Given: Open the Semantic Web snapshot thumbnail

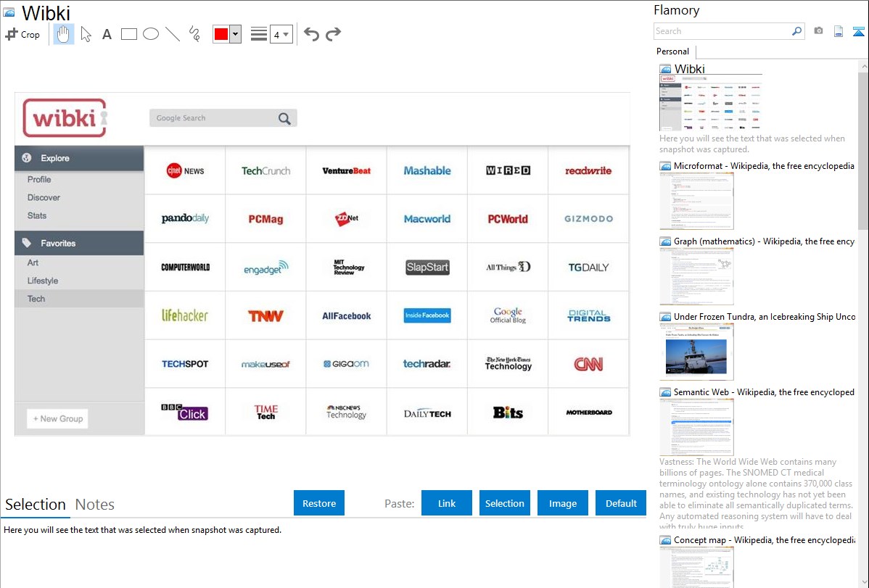Looking at the screenshot, I should coord(696,427).
